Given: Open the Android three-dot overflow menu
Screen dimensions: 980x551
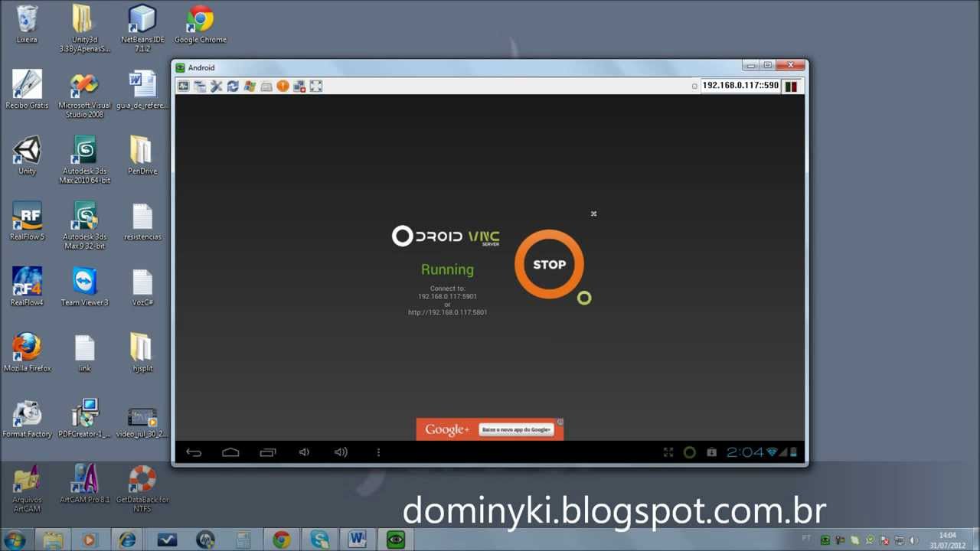Looking at the screenshot, I should point(378,452).
